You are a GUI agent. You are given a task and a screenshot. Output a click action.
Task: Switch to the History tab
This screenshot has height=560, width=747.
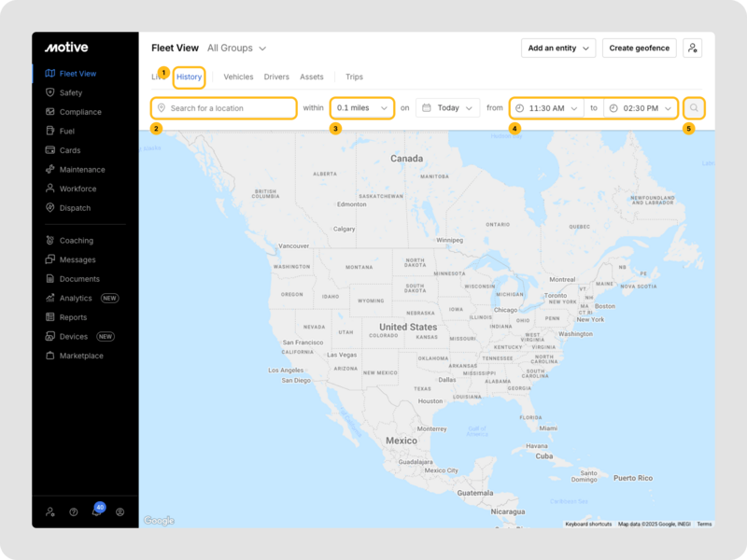coord(189,77)
